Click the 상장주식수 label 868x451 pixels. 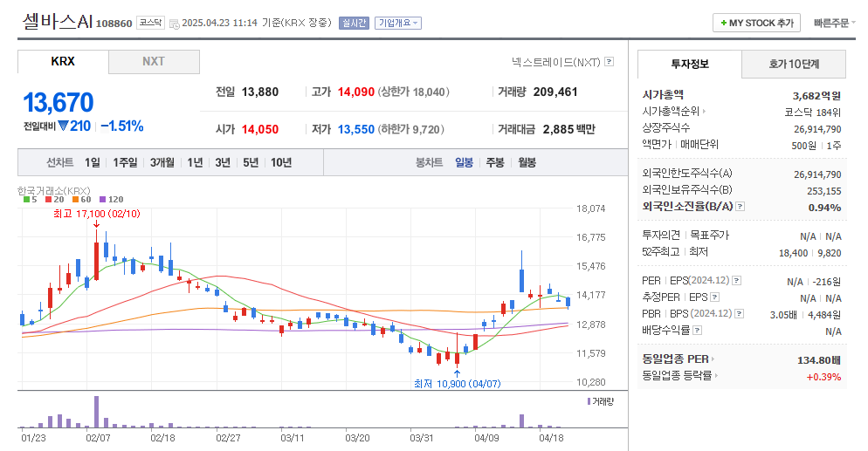[666, 128]
